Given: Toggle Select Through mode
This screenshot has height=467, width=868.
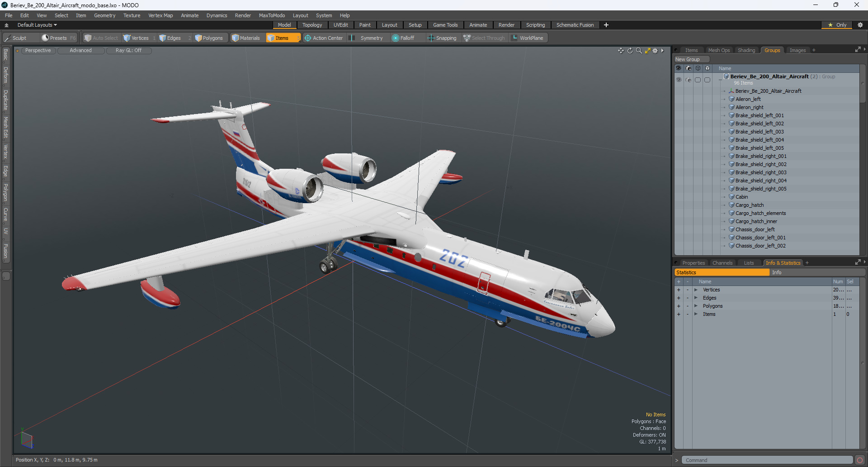Looking at the screenshot, I should pyautogui.click(x=484, y=38).
